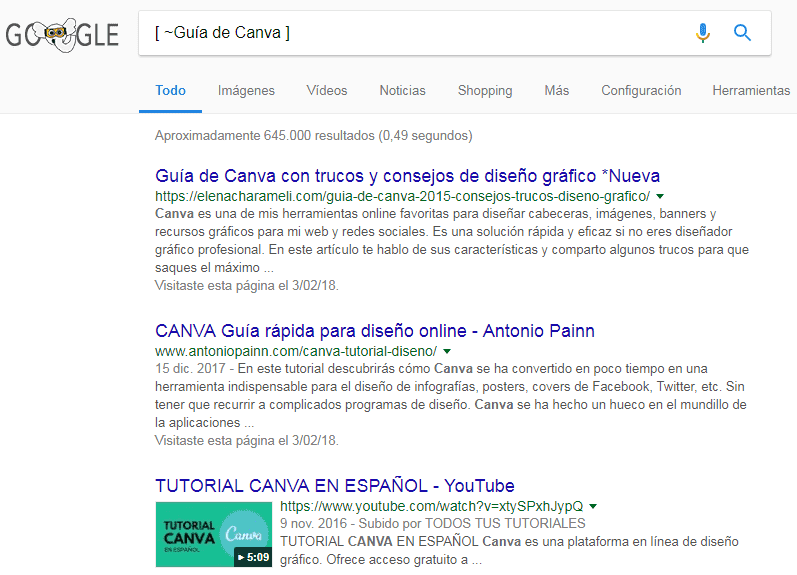Open CANVA Guía rápida para diseño online link
This screenshot has width=797, height=575.
coord(375,331)
